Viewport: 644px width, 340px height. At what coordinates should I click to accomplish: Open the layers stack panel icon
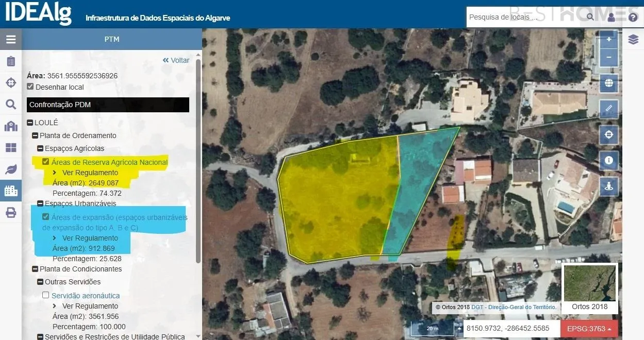pos(633,40)
